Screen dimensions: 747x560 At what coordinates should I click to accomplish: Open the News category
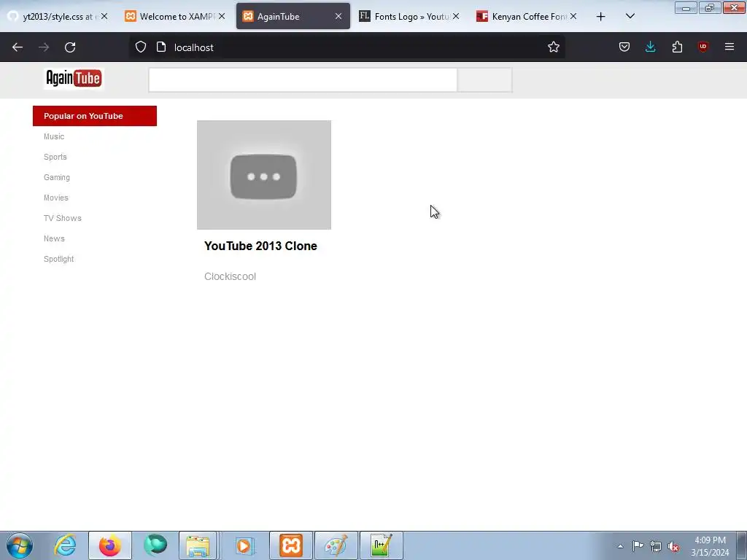54,238
